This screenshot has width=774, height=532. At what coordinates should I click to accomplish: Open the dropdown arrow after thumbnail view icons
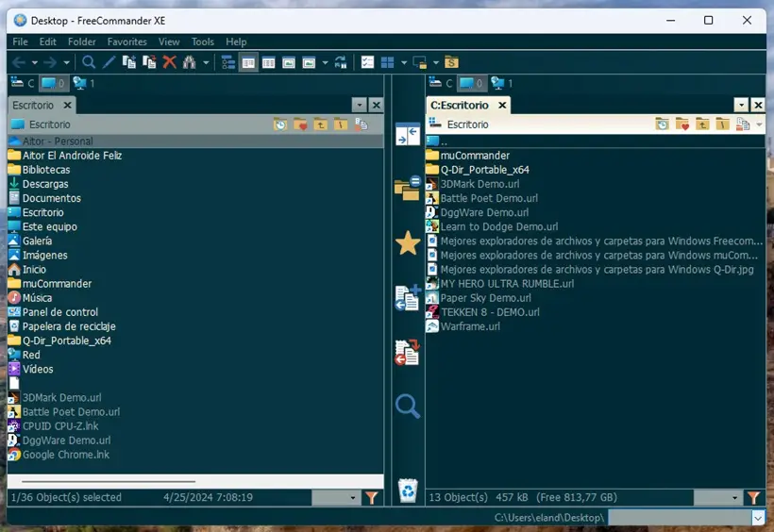coord(325,62)
